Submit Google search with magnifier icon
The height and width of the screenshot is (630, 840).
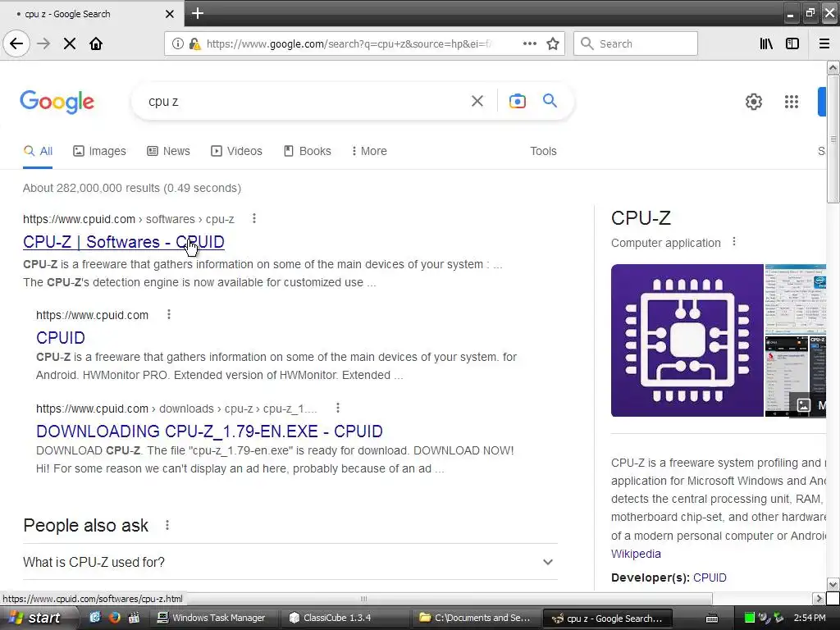click(x=550, y=100)
